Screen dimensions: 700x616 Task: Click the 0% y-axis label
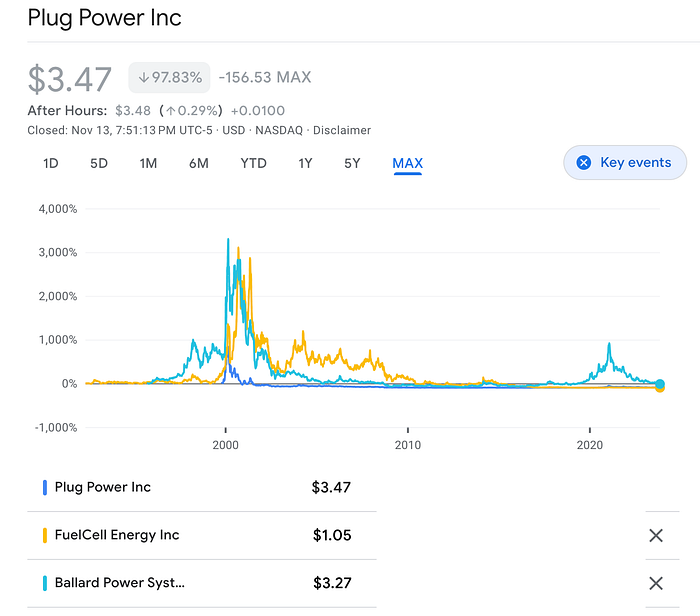tap(70, 383)
